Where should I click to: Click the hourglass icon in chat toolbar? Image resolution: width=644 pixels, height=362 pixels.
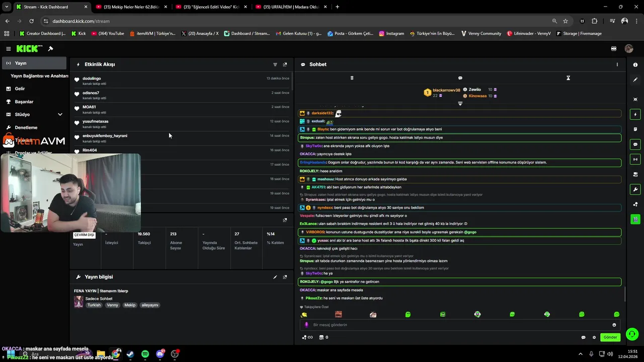(568, 78)
